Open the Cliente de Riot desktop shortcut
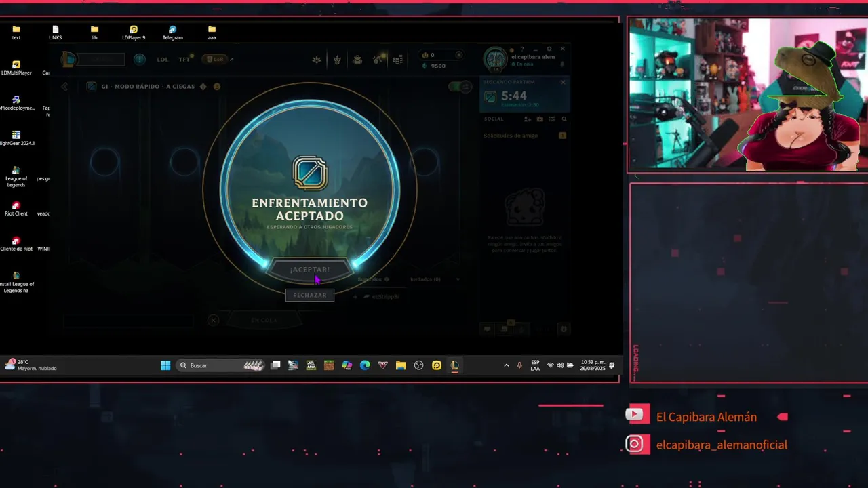 click(16, 244)
